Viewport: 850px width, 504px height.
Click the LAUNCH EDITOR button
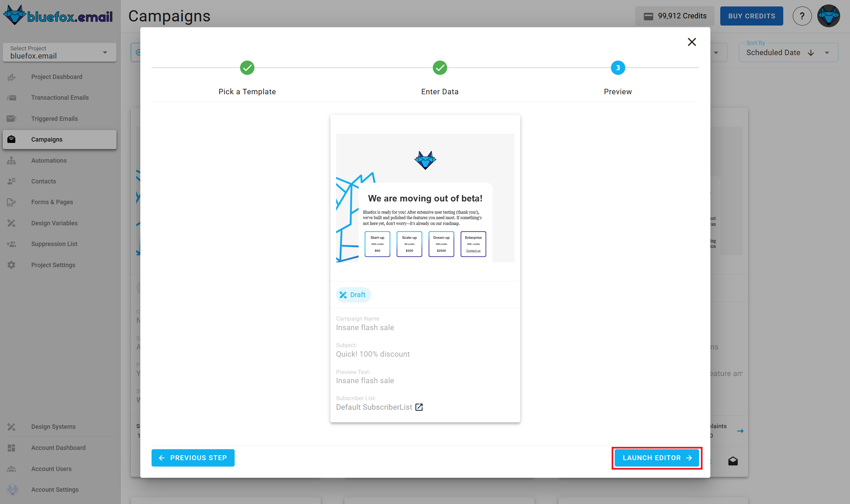coord(657,458)
